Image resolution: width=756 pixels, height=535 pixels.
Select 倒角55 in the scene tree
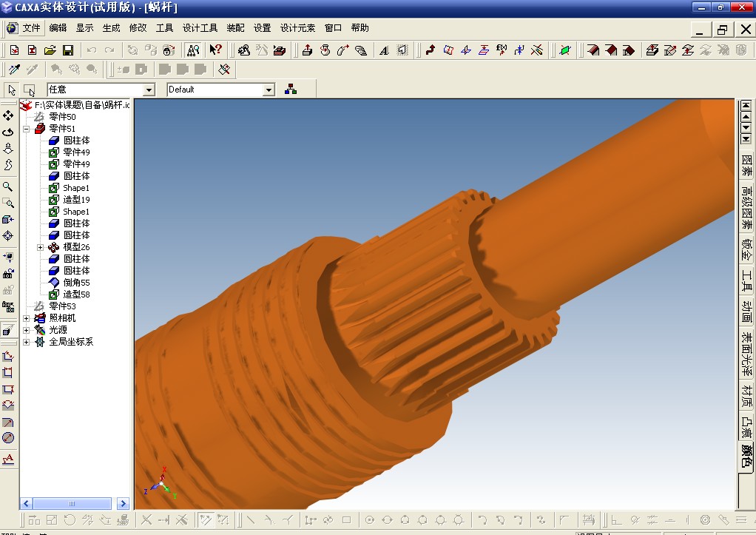[x=76, y=283]
